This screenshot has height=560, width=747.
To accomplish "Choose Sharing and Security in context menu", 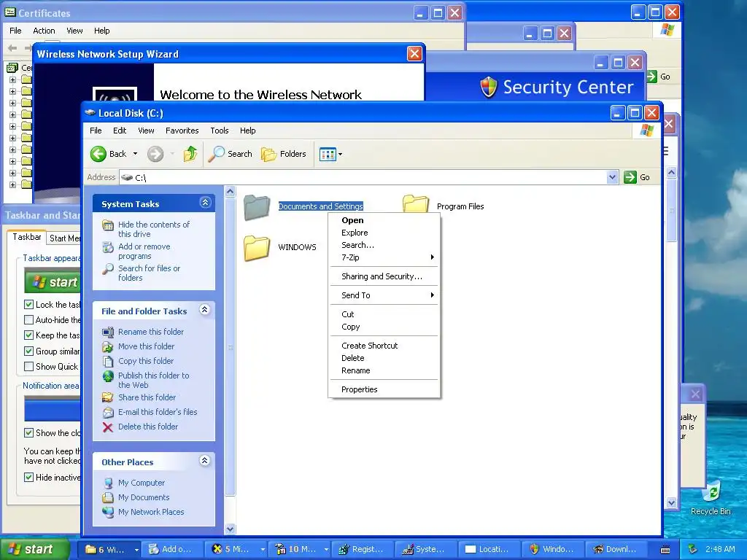I will pyautogui.click(x=382, y=276).
